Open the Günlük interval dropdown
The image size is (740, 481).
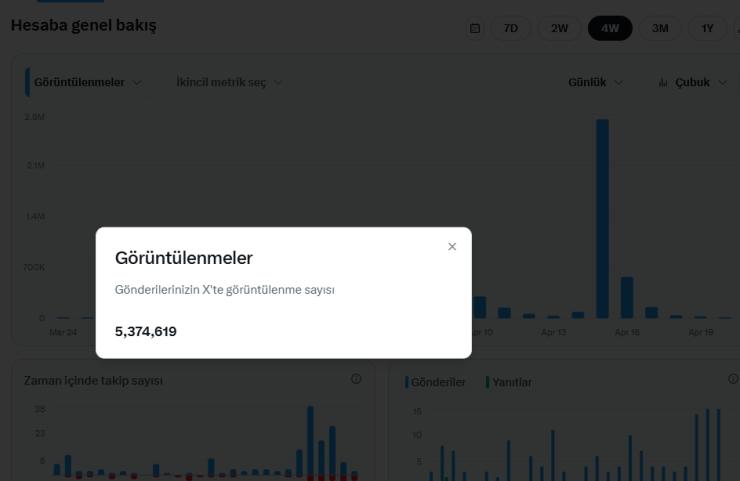click(x=595, y=82)
